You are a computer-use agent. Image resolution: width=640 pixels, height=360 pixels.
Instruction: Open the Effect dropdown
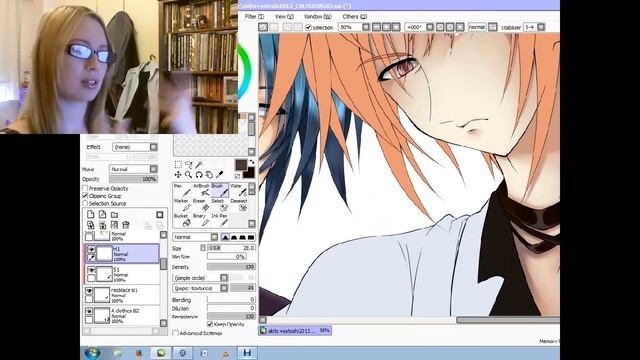[135, 147]
